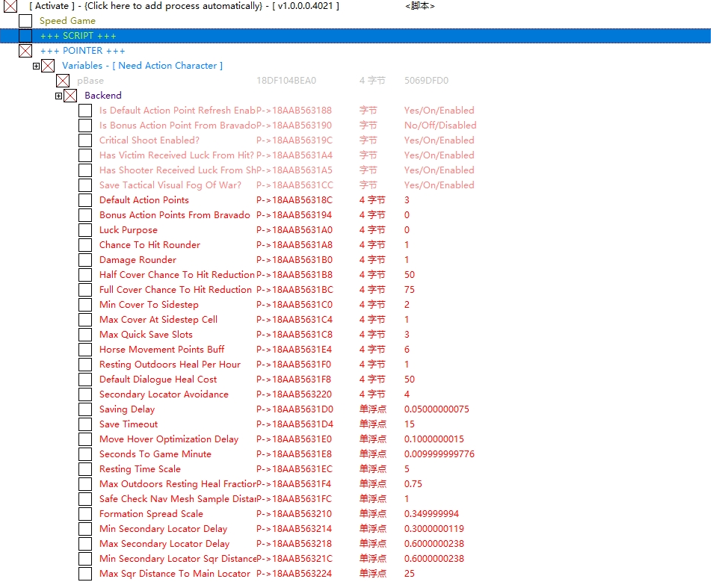Image resolution: width=728 pixels, height=582 pixels.
Task: Select the +++ SCRIPT +++ row
Action: click(78, 36)
